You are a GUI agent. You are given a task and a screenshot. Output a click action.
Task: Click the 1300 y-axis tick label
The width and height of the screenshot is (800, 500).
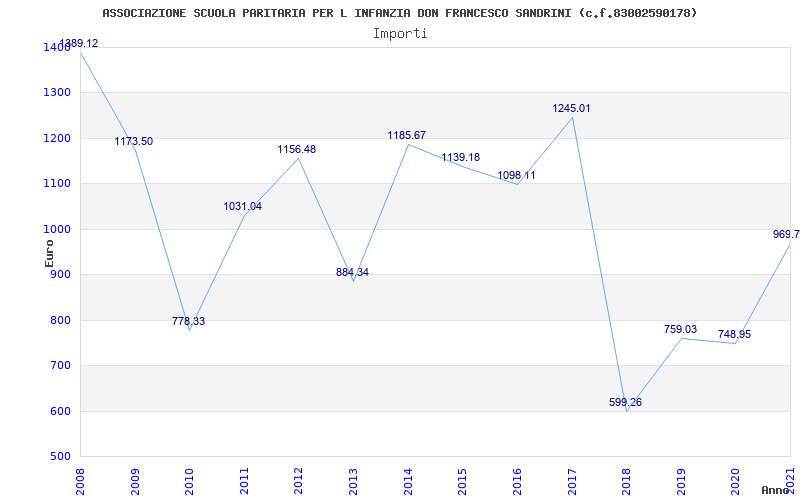pos(58,93)
